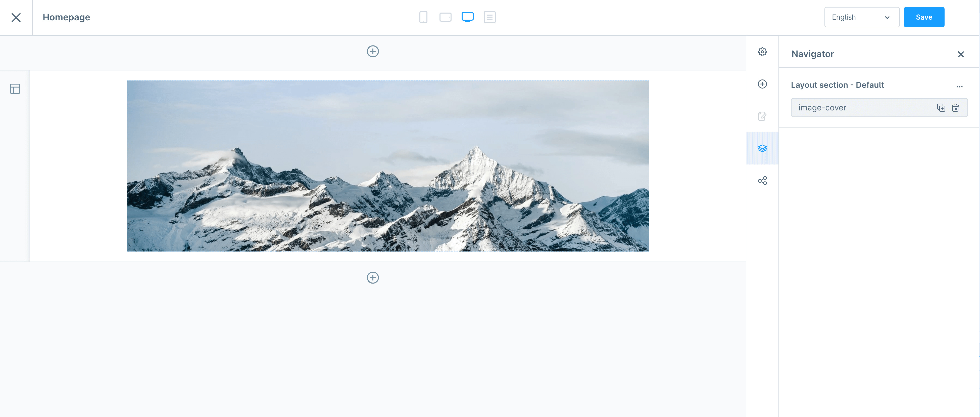Click the Layout section - Default heading
The width and height of the screenshot is (980, 417).
pos(837,85)
